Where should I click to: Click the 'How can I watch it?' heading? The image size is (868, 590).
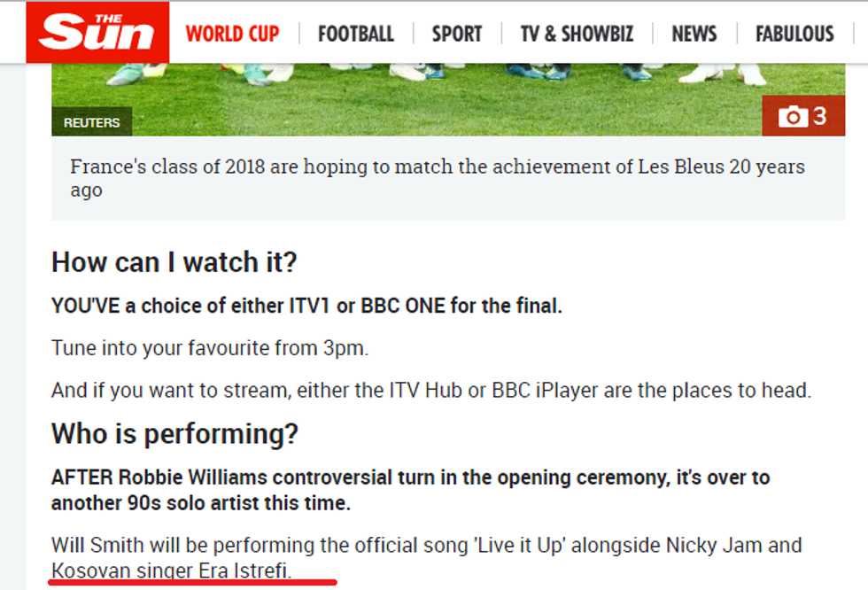point(174,262)
